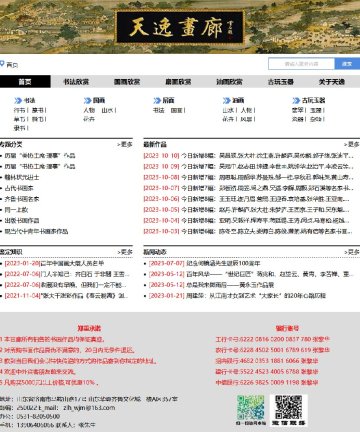Viewport: 360px width, 432px height.
Task: Click the double-arrow icon next to 扇面 category
Action: [x=157, y=100]
